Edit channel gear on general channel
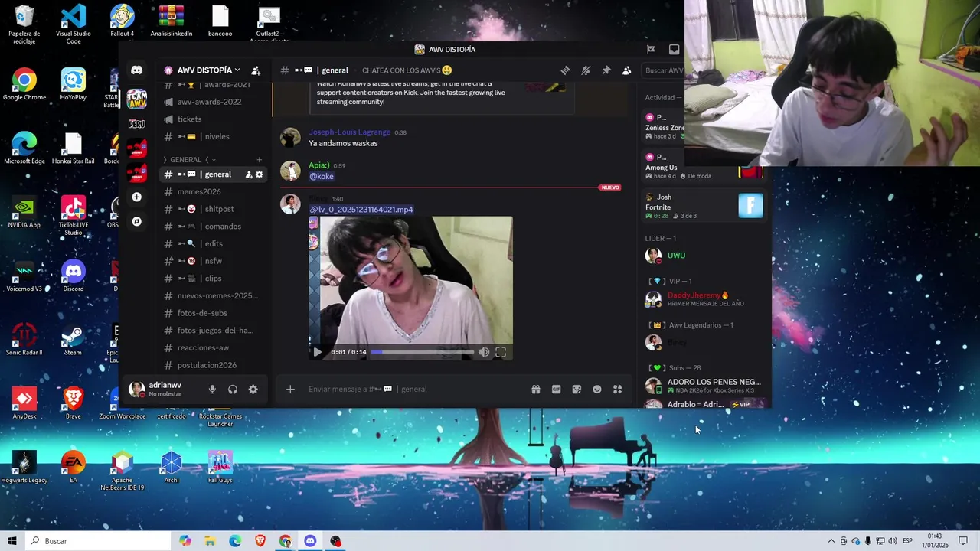This screenshot has height=551, width=980. pyautogui.click(x=259, y=174)
